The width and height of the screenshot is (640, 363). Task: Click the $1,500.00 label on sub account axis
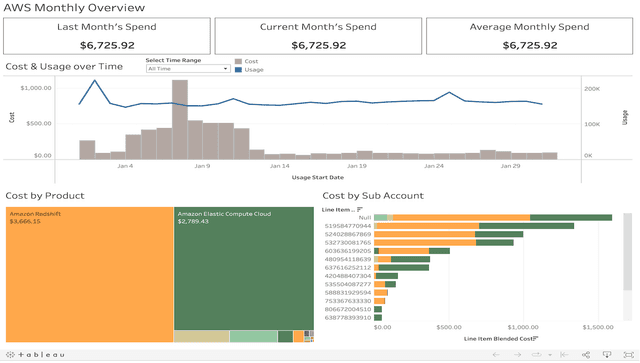[598, 327]
